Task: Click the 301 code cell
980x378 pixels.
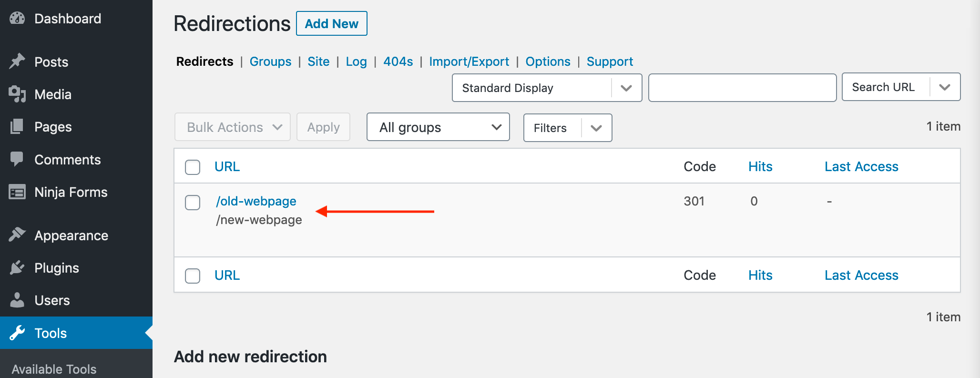Action: point(694,201)
